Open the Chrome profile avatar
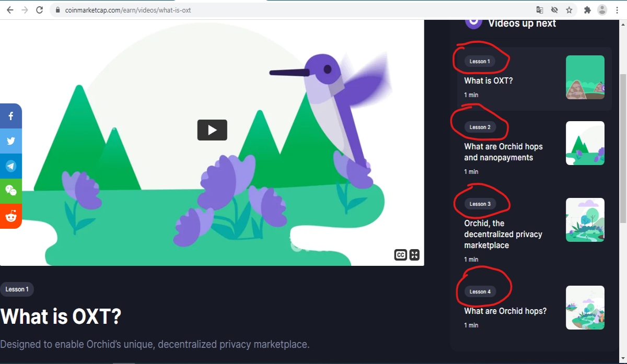627x364 pixels. pos(602,10)
